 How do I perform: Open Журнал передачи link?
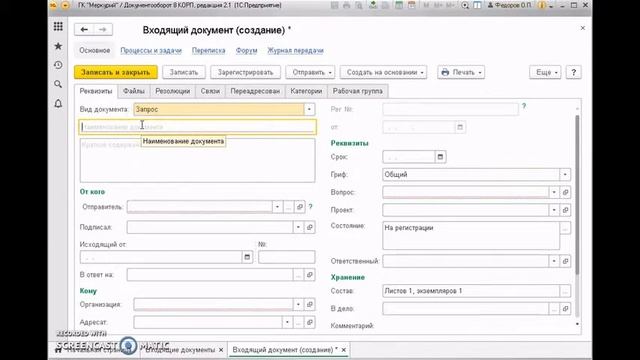tap(296, 51)
